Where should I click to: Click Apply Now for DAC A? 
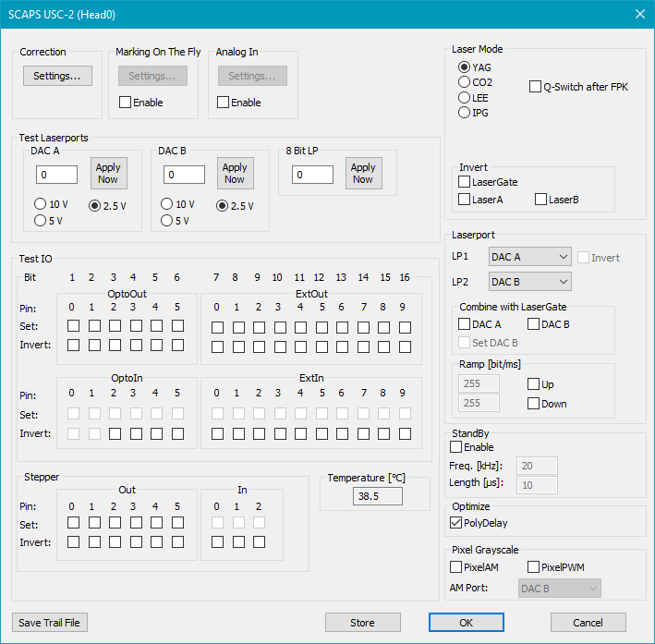(x=108, y=174)
